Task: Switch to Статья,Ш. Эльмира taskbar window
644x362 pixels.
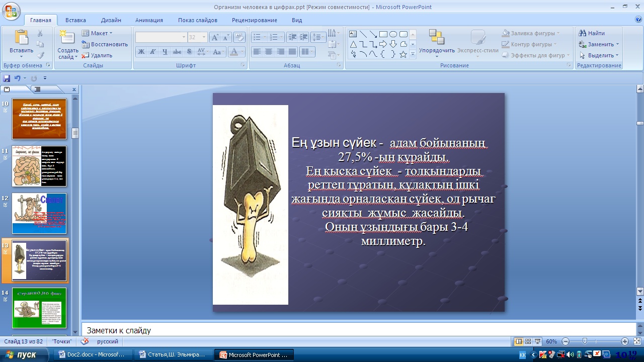Action: (174, 355)
